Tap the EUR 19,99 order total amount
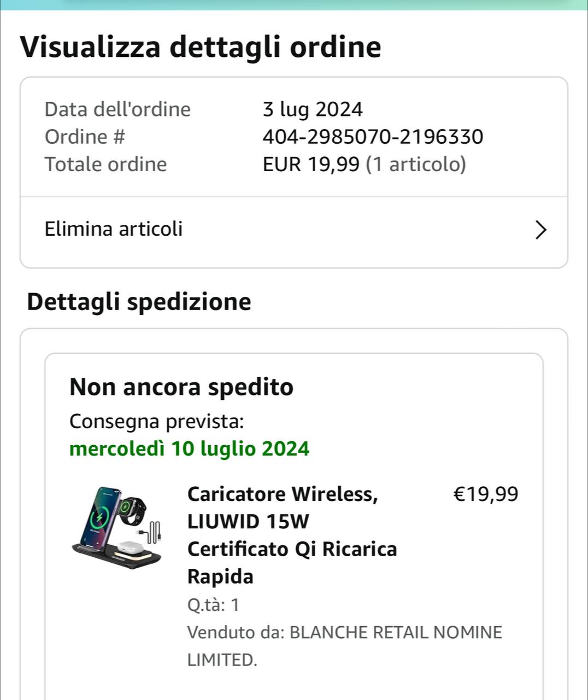 coord(311,164)
